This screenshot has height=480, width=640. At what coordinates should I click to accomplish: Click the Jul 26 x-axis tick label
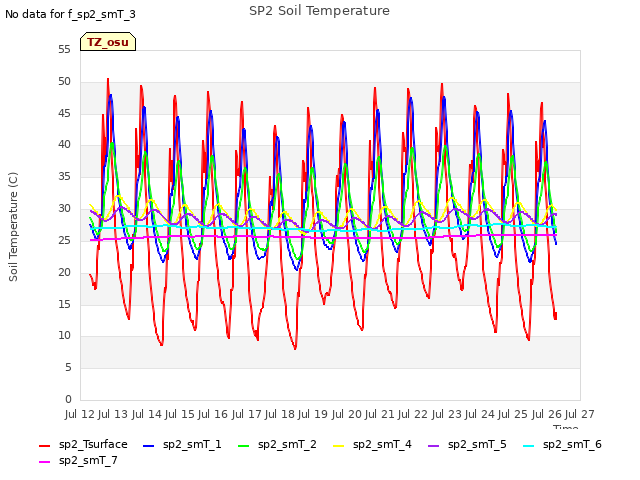pos(546,414)
